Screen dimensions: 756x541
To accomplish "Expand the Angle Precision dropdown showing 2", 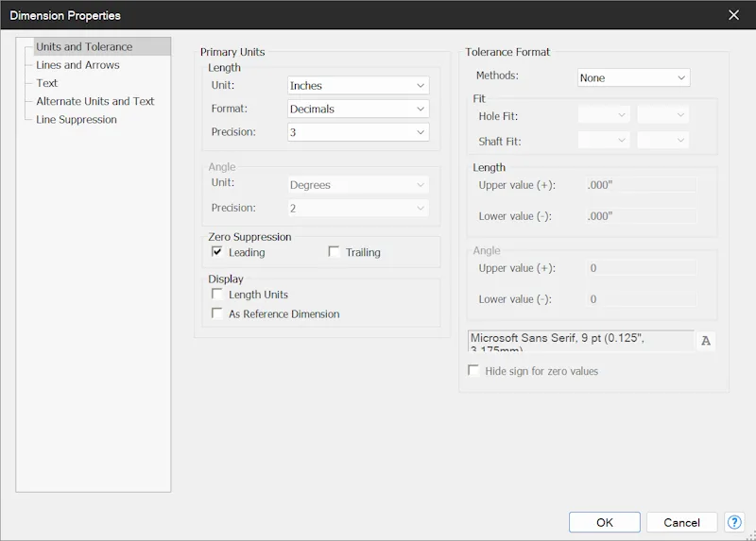I will coord(358,208).
